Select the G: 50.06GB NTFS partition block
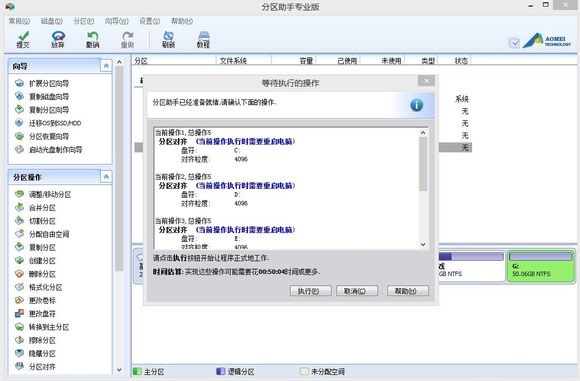Image resolution: width=580 pixels, height=381 pixels. coord(541,266)
